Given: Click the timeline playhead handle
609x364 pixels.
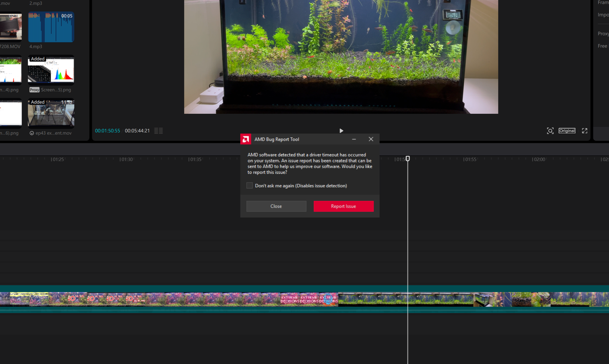Looking at the screenshot, I should pyautogui.click(x=408, y=158).
